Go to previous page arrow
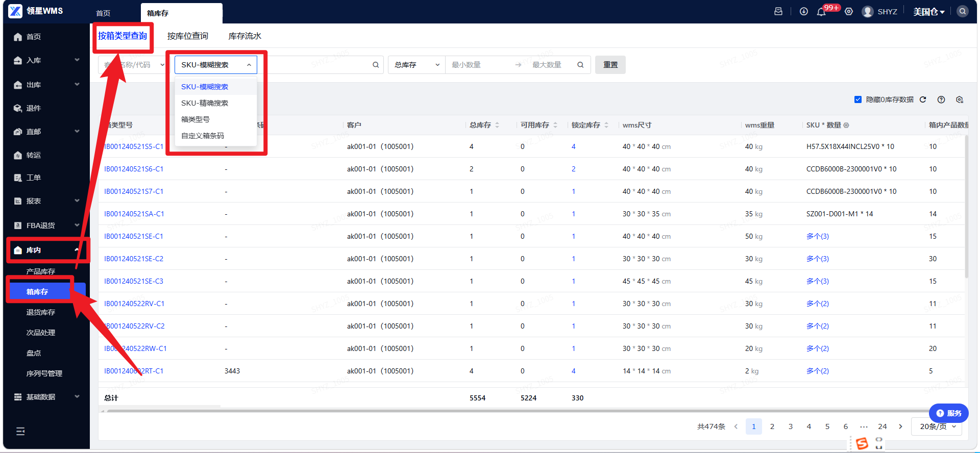This screenshot has height=453, width=980. 736,426
